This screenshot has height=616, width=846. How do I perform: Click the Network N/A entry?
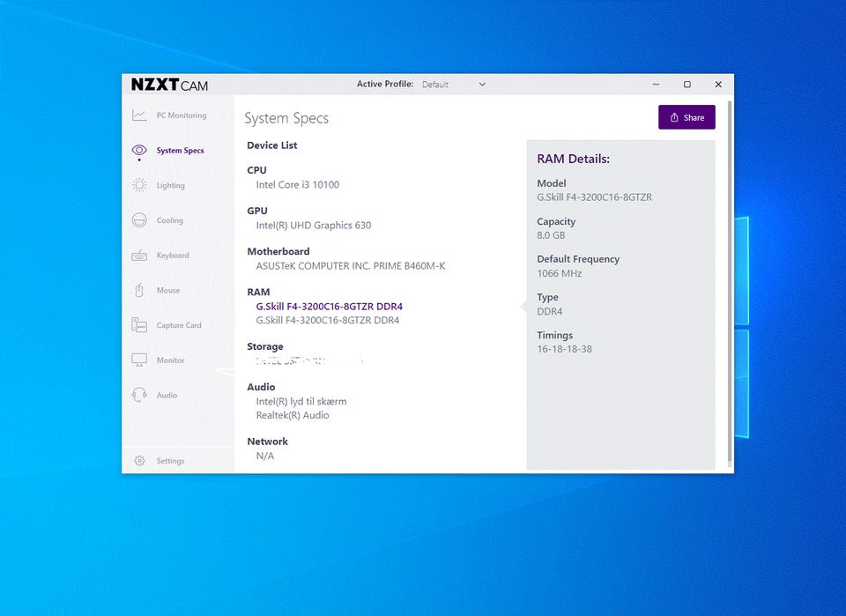pos(265,456)
